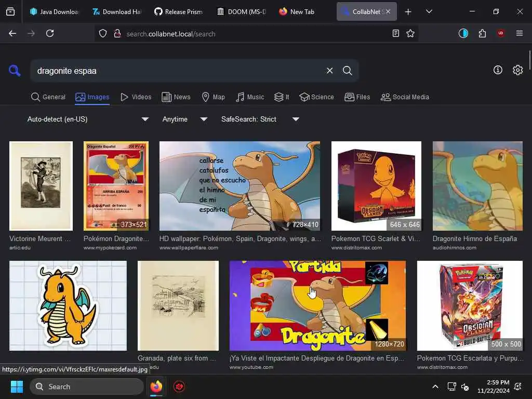Close the CollabNet tab
This screenshot has height=399, width=532.
388,11
